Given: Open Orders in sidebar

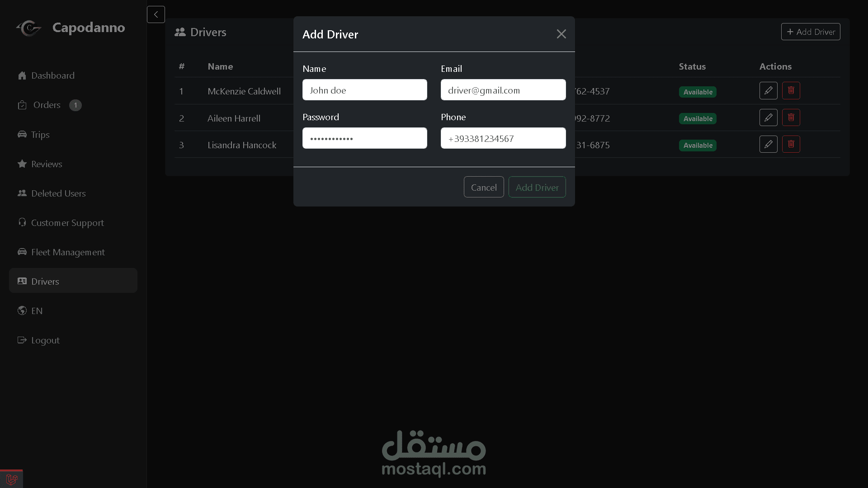Looking at the screenshot, I should click(47, 105).
